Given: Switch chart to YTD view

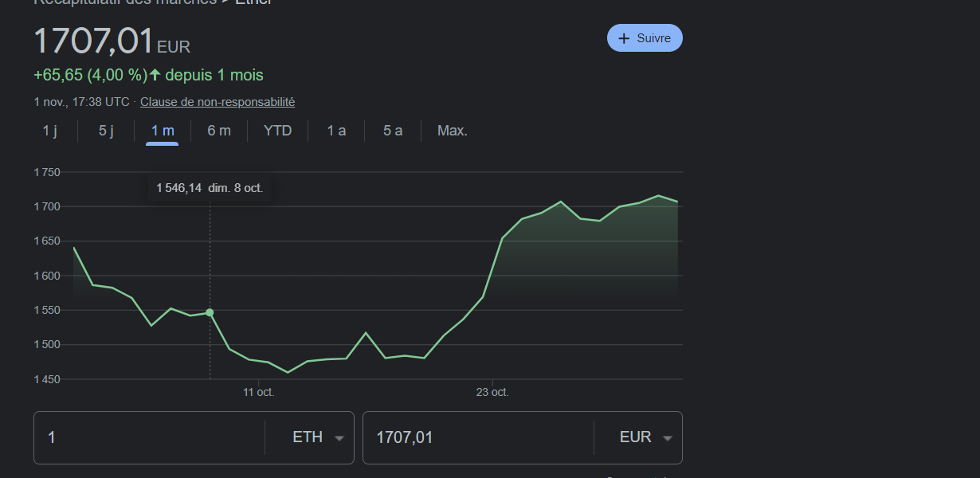Looking at the screenshot, I should (277, 131).
